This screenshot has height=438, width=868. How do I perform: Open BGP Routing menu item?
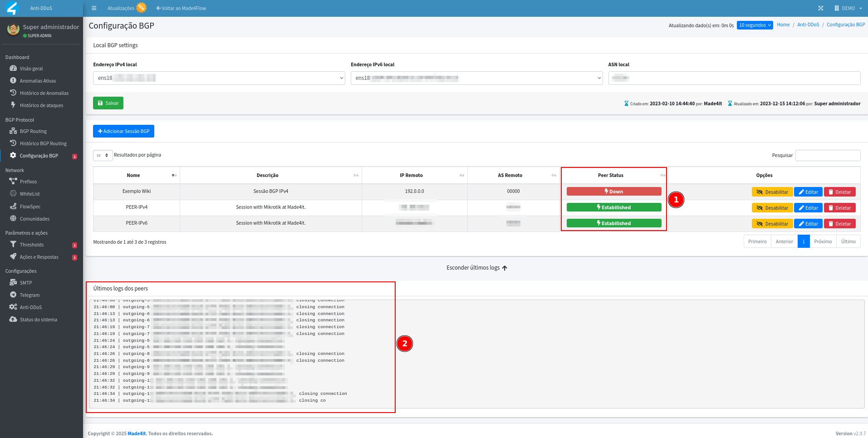point(33,131)
